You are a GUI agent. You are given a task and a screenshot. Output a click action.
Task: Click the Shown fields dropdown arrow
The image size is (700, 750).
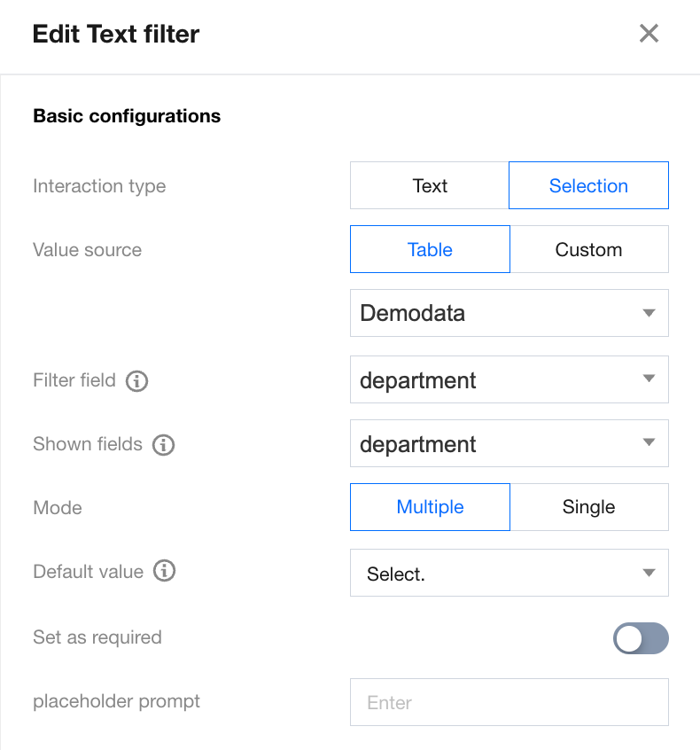(649, 443)
